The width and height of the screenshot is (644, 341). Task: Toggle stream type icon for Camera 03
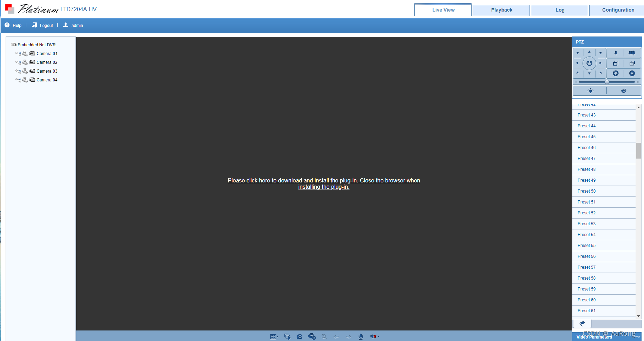18,71
